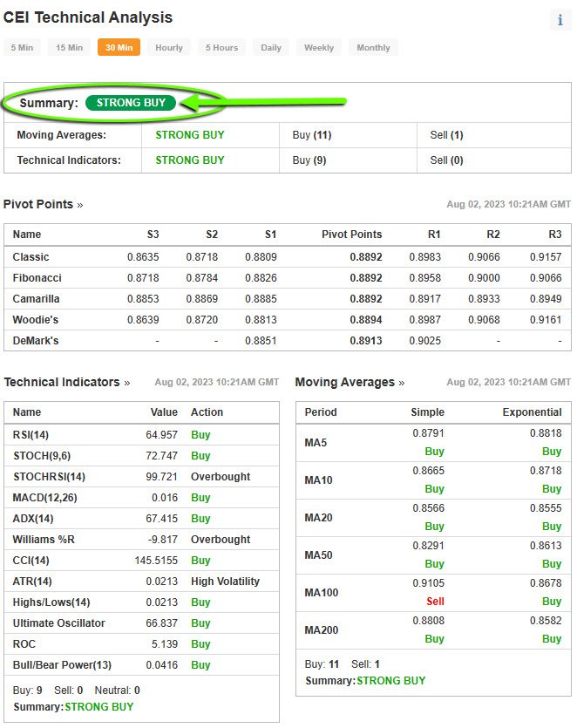
Task: Click the info icon at top right
Action: click(x=560, y=20)
